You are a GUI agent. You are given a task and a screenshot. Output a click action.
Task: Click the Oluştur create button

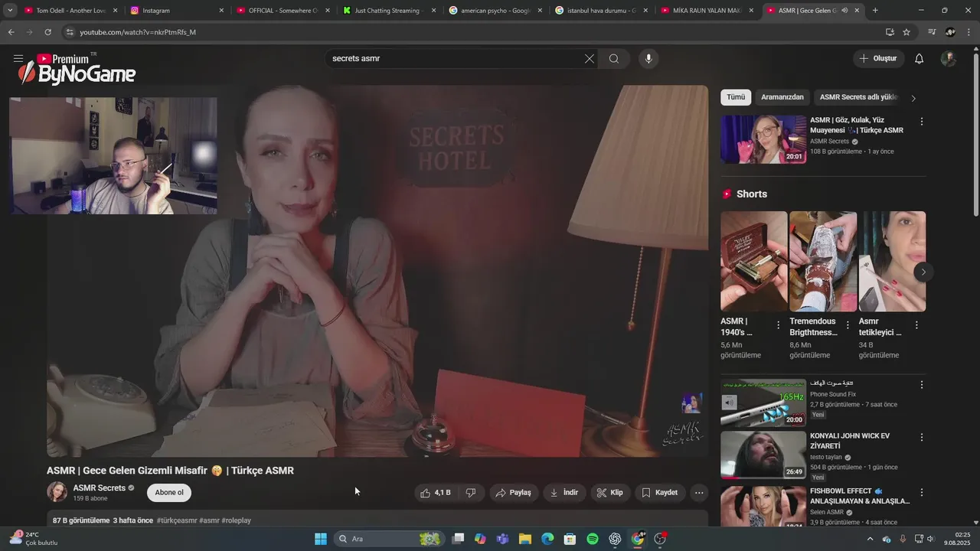click(x=879, y=59)
